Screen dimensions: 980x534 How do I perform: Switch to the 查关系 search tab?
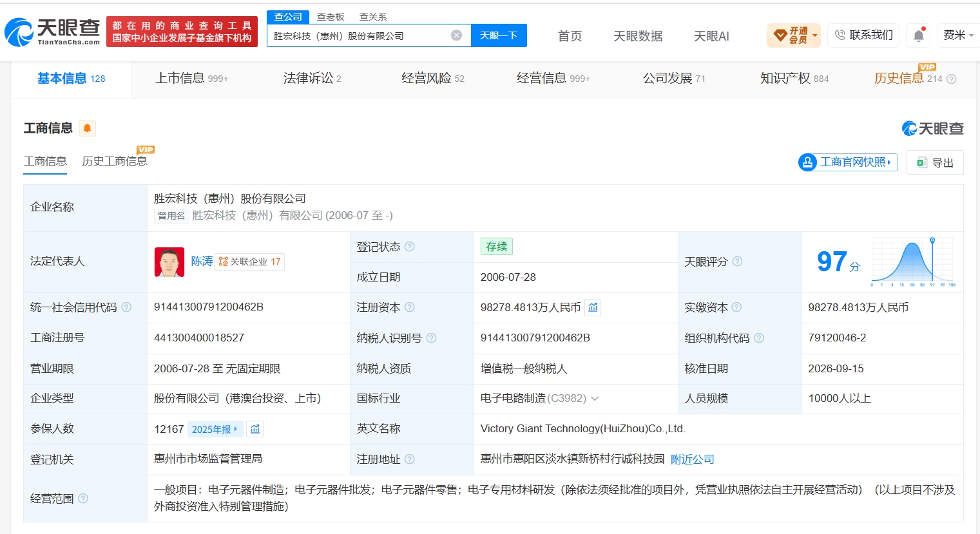(373, 17)
